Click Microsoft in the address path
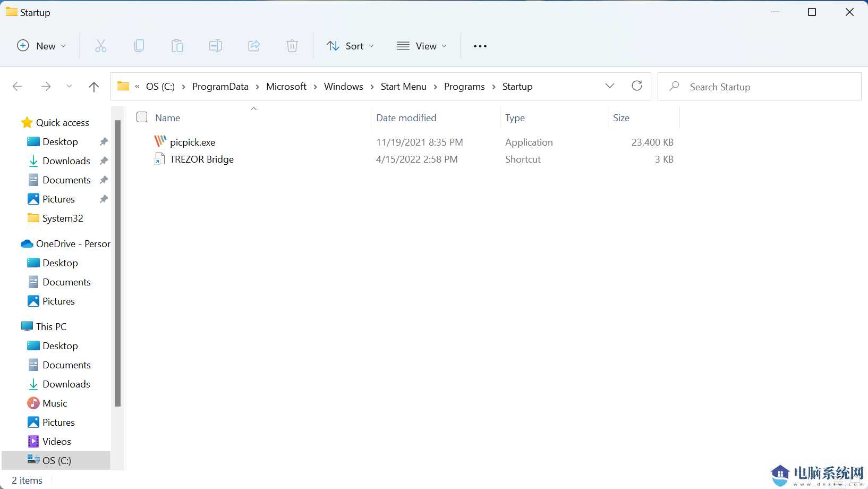 (286, 87)
